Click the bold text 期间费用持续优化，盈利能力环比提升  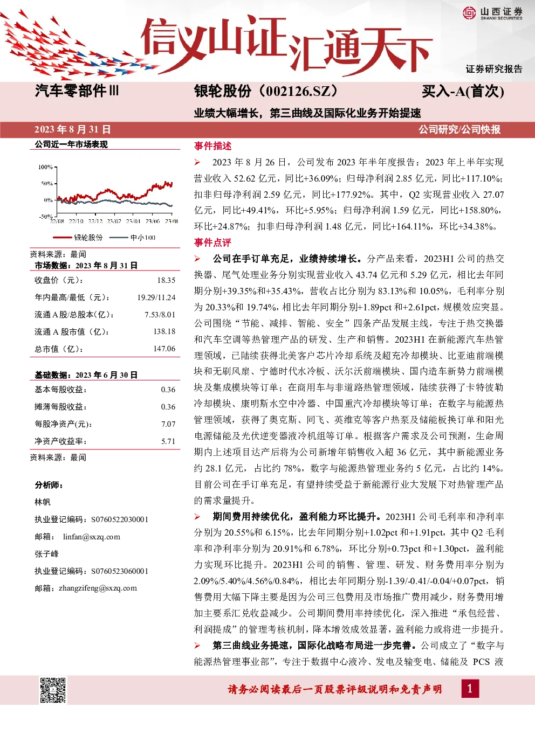[x=297, y=516]
